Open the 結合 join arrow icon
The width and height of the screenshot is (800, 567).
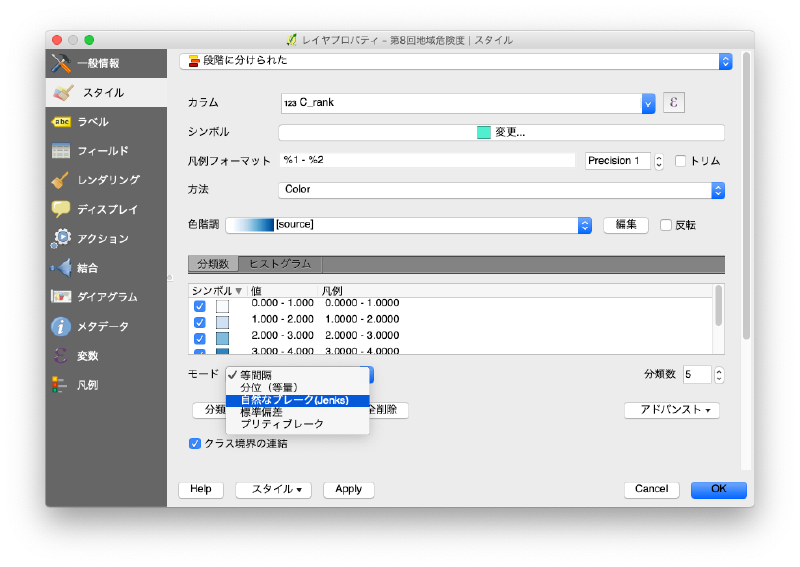point(61,267)
